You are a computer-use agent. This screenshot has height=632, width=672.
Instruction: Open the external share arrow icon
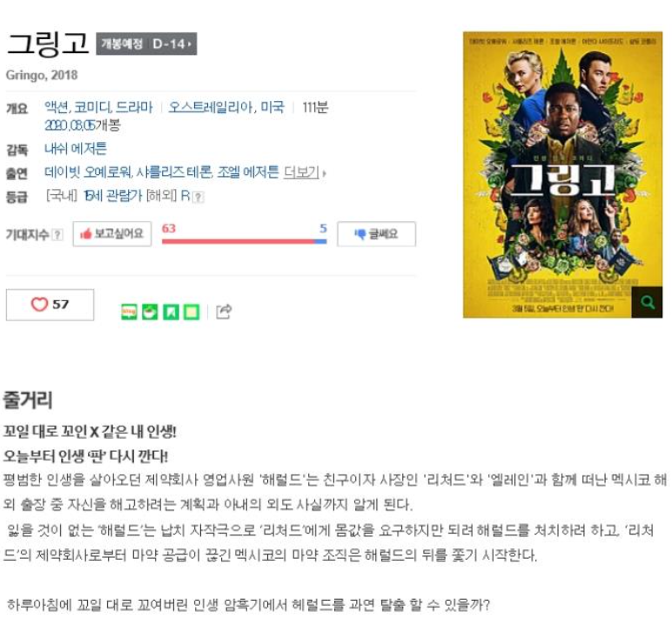(x=224, y=312)
